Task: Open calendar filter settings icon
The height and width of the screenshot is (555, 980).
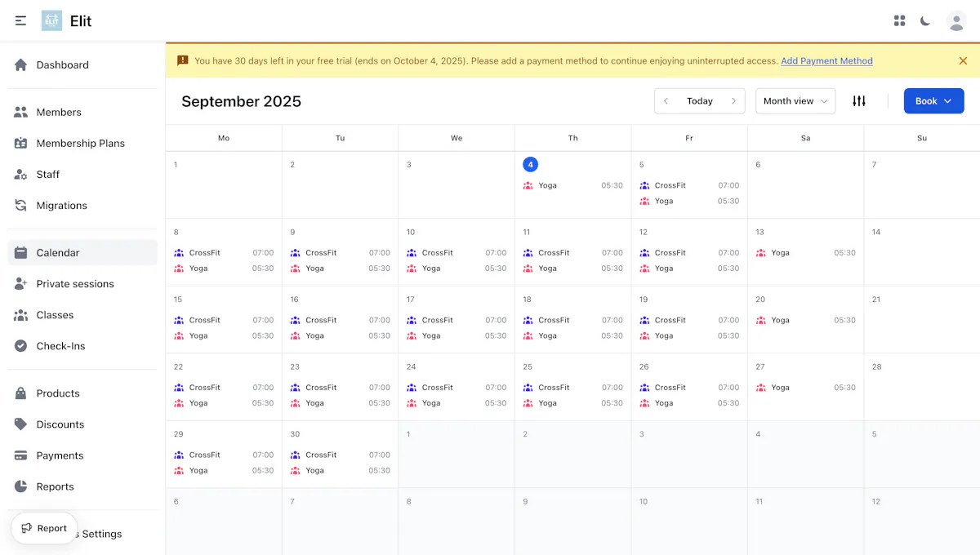Action: [859, 101]
